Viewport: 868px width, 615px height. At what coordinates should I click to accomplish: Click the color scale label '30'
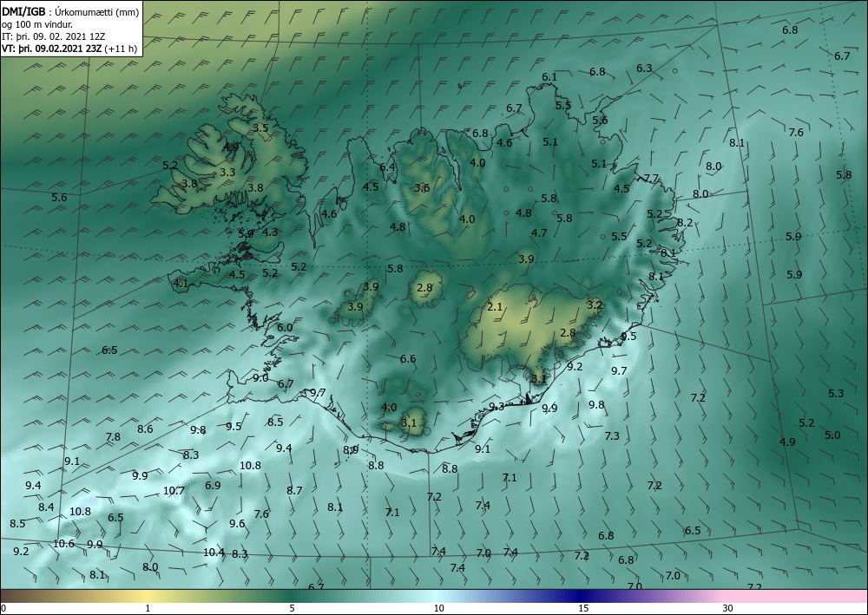tap(728, 608)
